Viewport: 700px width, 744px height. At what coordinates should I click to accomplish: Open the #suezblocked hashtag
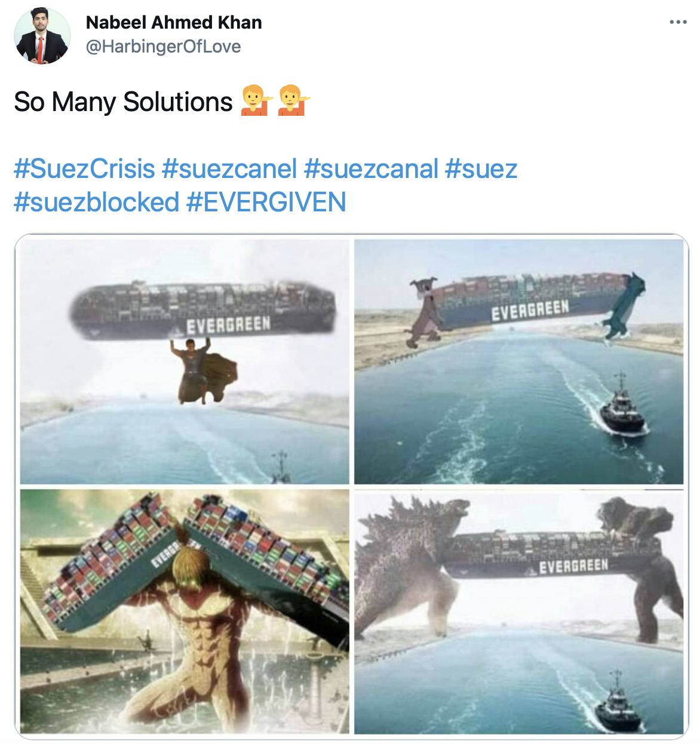[97, 202]
